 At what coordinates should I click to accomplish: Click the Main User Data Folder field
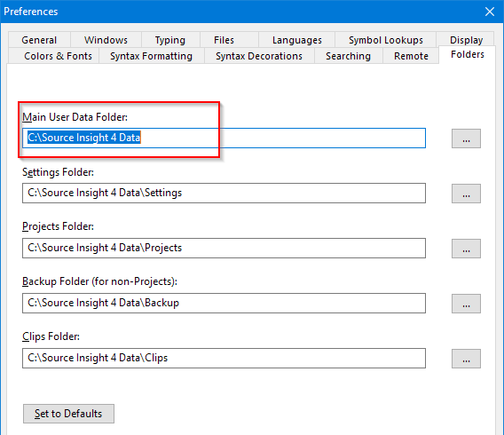coord(224,138)
